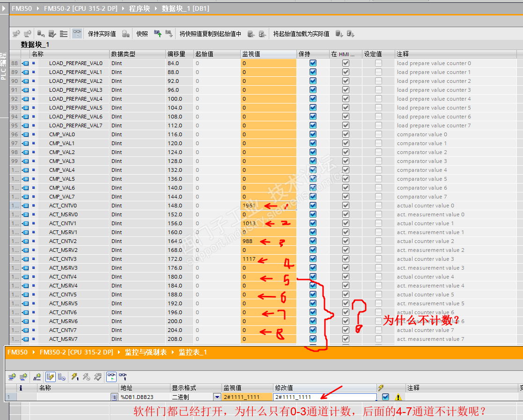The width and height of the screenshot is (523, 420).
Task: Click the insert row icon in DB toolbar
Action: 16,33
